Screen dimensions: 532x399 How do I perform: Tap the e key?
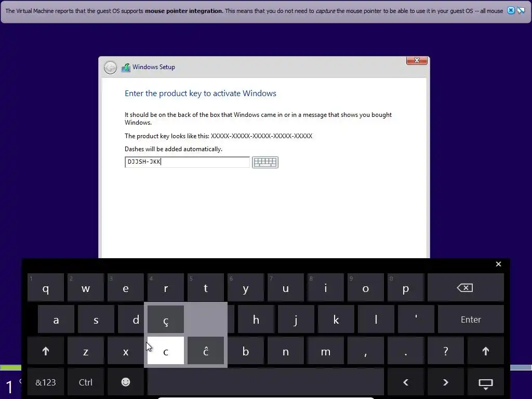click(126, 288)
